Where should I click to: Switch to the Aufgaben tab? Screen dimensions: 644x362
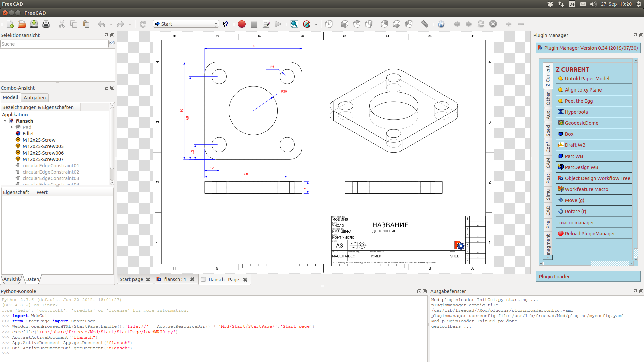tap(35, 97)
